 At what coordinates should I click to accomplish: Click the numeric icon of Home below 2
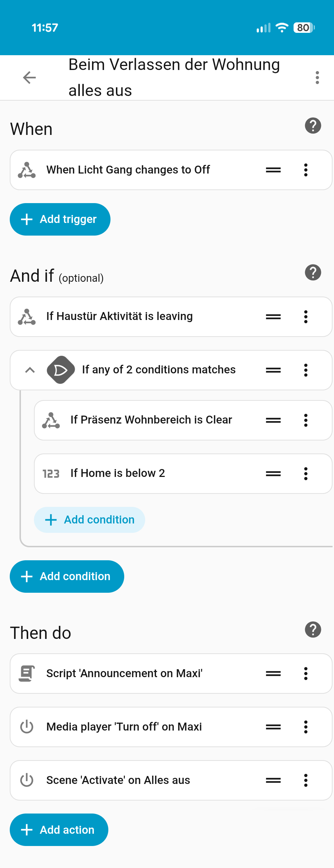point(51,474)
